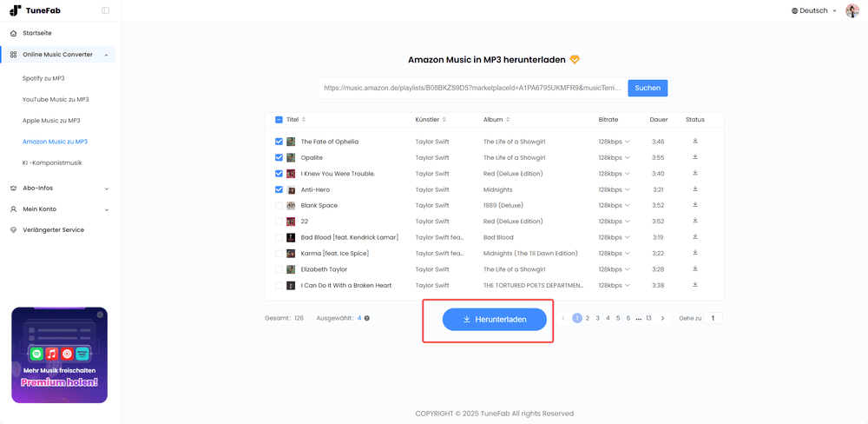Image resolution: width=868 pixels, height=424 pixels.
Task: Check the Blank Space track
Action: point(279,206)
